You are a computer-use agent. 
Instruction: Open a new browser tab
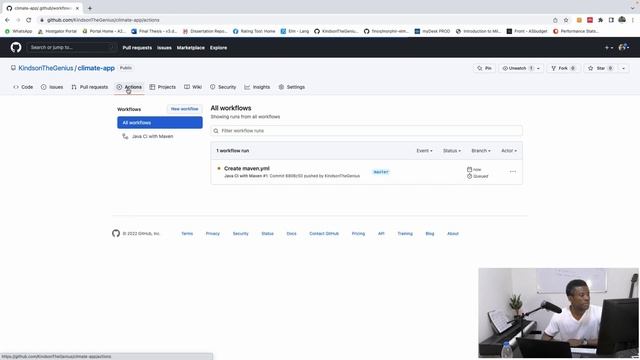pos(90,8)
